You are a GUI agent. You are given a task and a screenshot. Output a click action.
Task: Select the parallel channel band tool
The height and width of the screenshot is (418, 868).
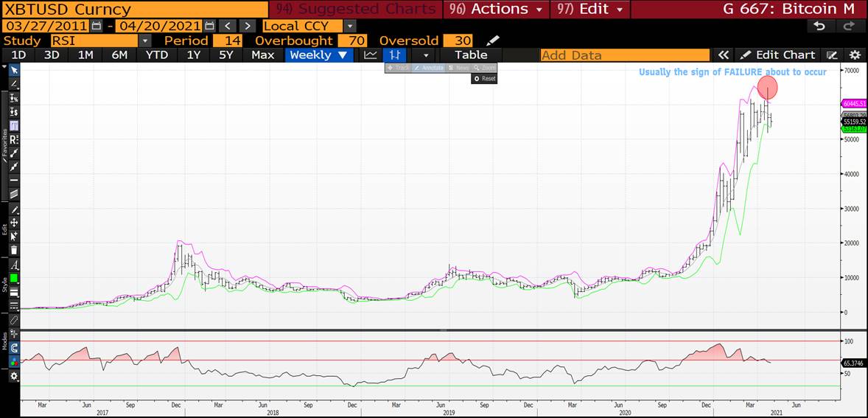click(15, 194)
